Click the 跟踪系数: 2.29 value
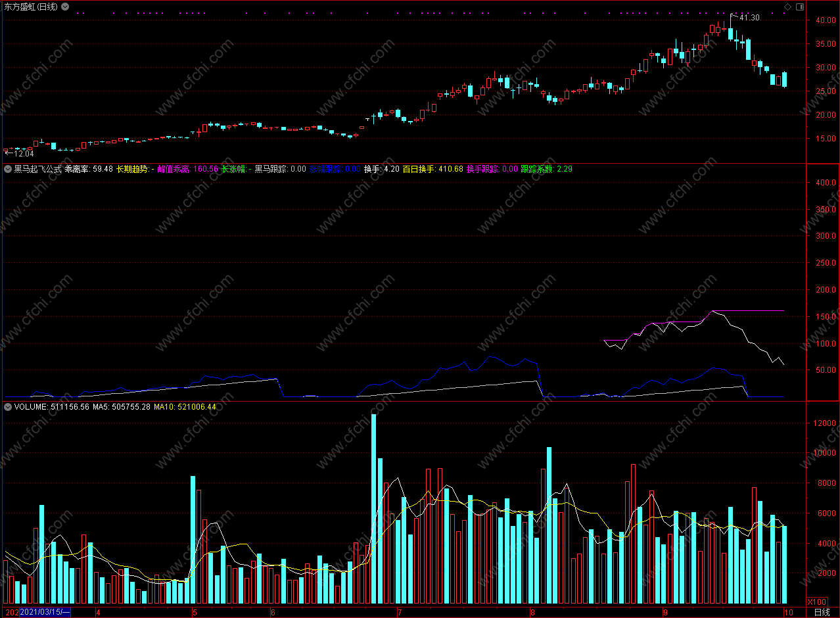Viewport: 840px width, 618px height. (546, 169)
